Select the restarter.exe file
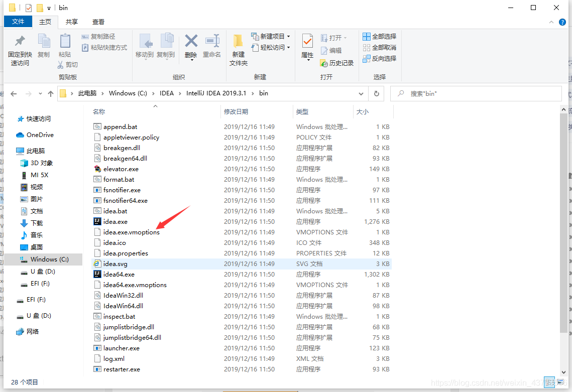This screenshot has height=392, width=572. click(x=117, y=369)
